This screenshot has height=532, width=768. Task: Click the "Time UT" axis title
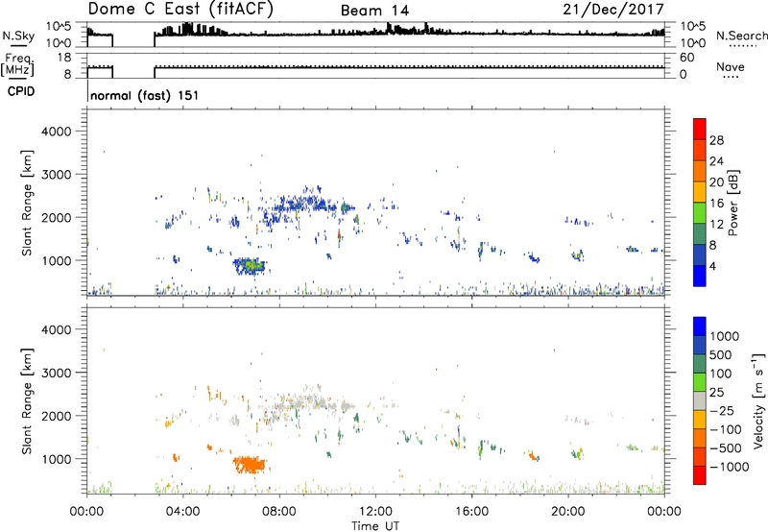pos(375,526)
